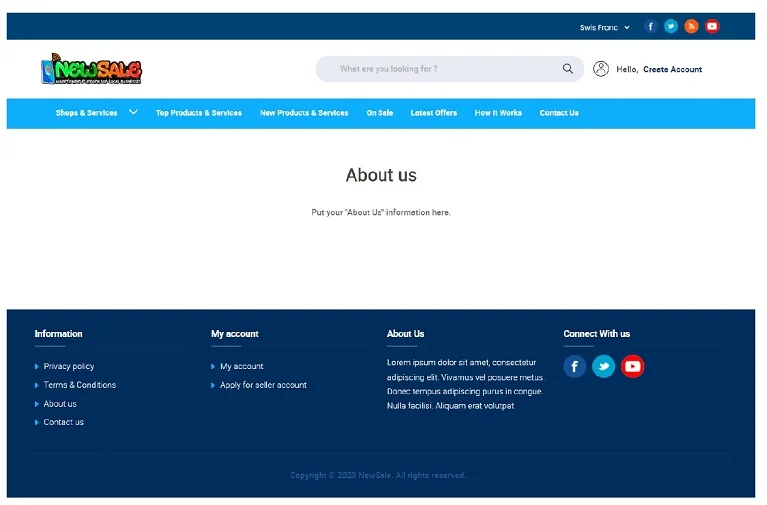
Task: Open the Swiss Franc currency dropdown
Action: (x=604, y=28)
